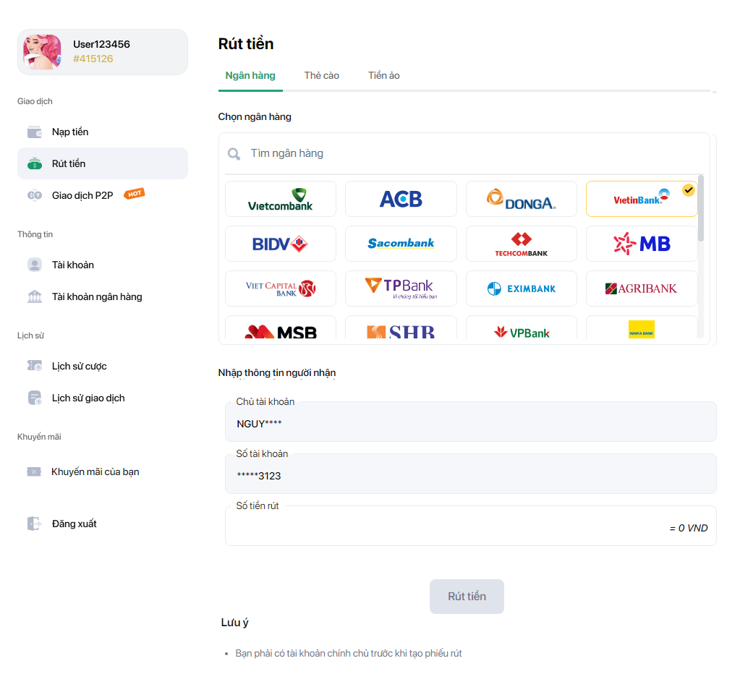Screen dimensions: 740x700
Task: Click the Lịch sử giao dịch icon
Action: click(x=35, y=398)
